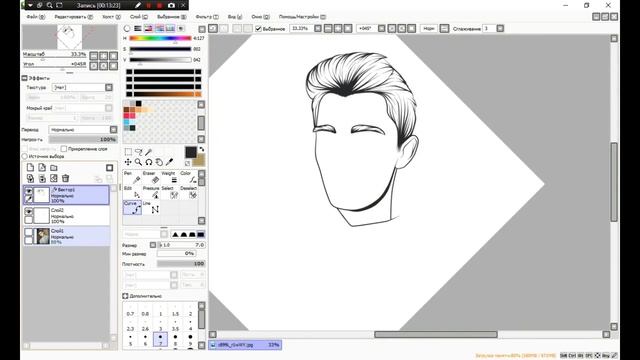Pick the vector Select tool

[x=170, y=193]
